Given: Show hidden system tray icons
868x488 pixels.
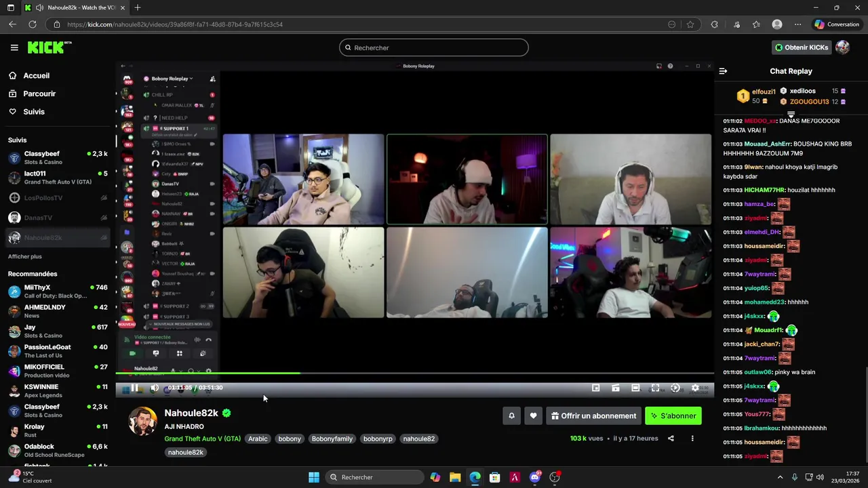Looking at the screenshot, I should pyautogui.click(x=780, y=477).
